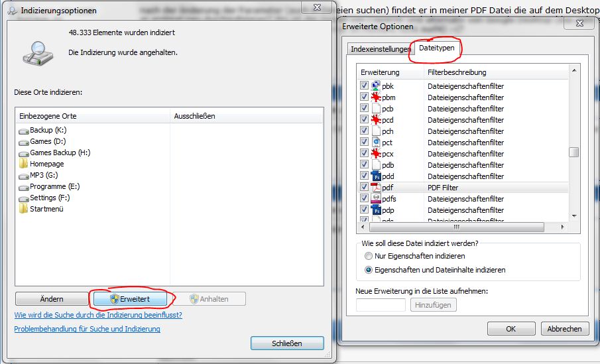This screenshot has height=364, width=600.
Task: Click the Einbezogene Orte column header
Action: tap(93, 116)
